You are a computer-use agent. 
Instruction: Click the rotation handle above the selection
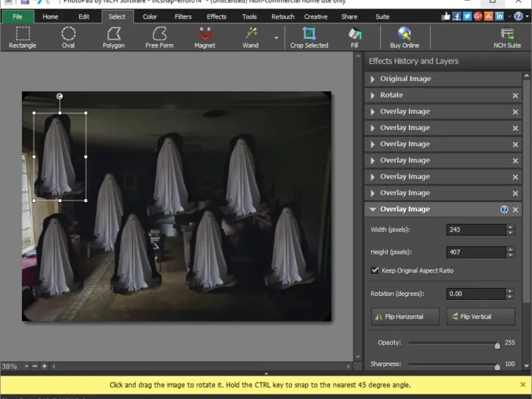pos(59,96)
